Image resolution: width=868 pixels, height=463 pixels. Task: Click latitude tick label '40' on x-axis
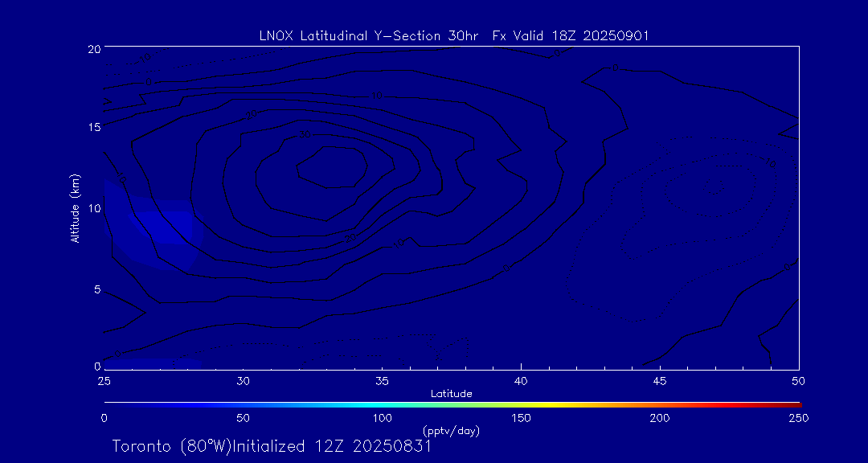click(521, 379)
